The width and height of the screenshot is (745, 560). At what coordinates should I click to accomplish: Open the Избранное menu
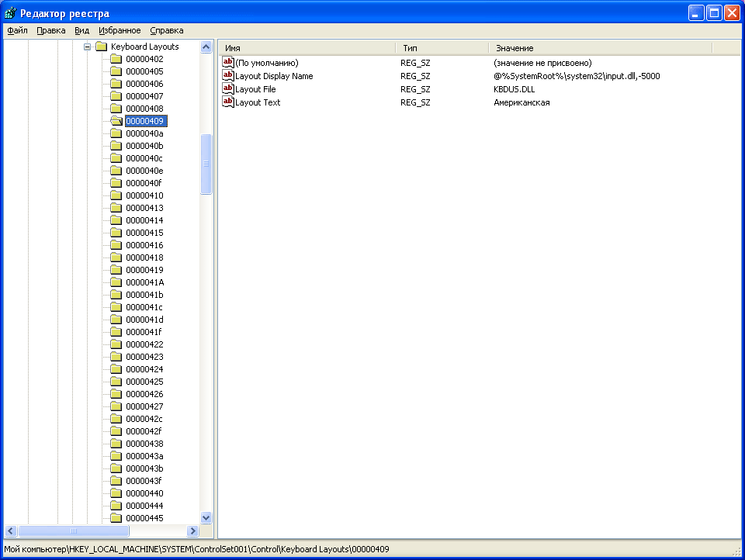[x=120, y=30]
